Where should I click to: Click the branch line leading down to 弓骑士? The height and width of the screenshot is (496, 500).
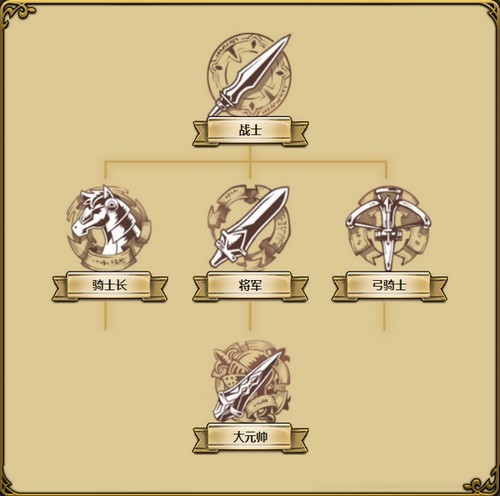386,170
